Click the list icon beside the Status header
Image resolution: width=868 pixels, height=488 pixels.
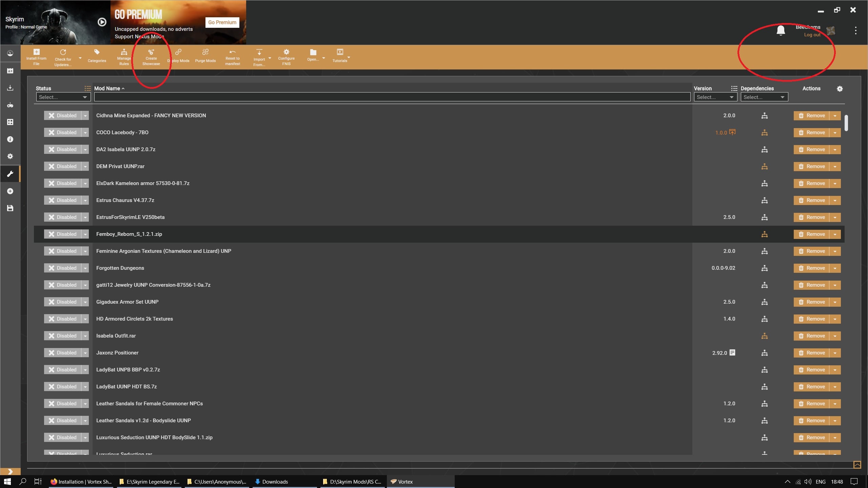click(87, 88)
